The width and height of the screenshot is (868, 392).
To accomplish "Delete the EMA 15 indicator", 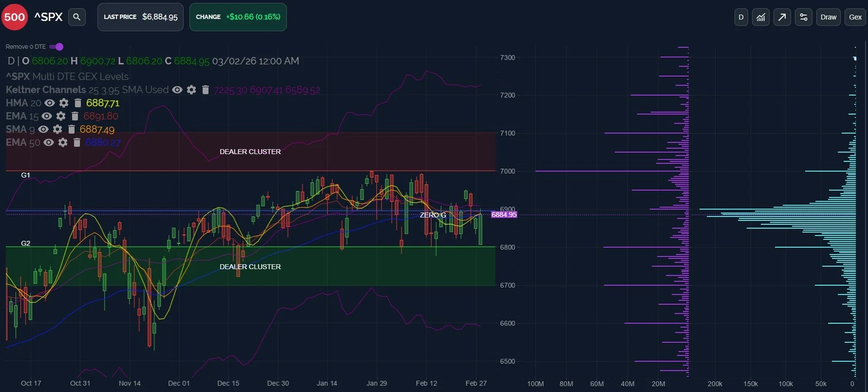I will (x=75, y=116).
